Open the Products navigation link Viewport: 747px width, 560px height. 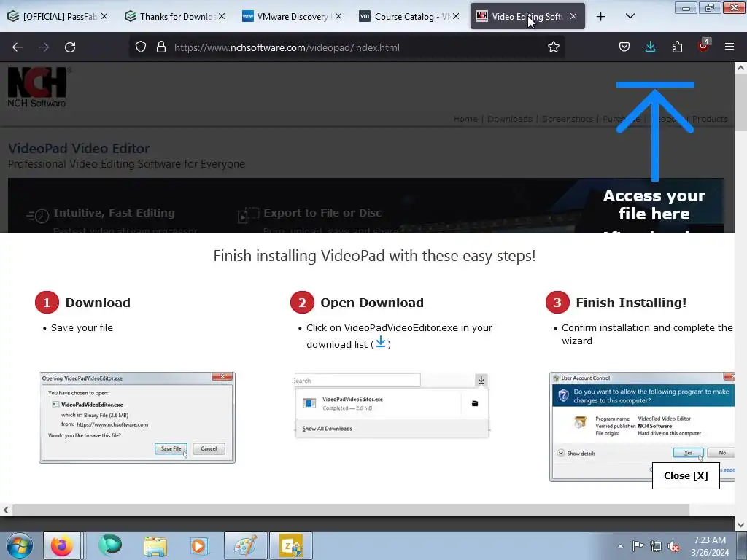click(710, 119)
